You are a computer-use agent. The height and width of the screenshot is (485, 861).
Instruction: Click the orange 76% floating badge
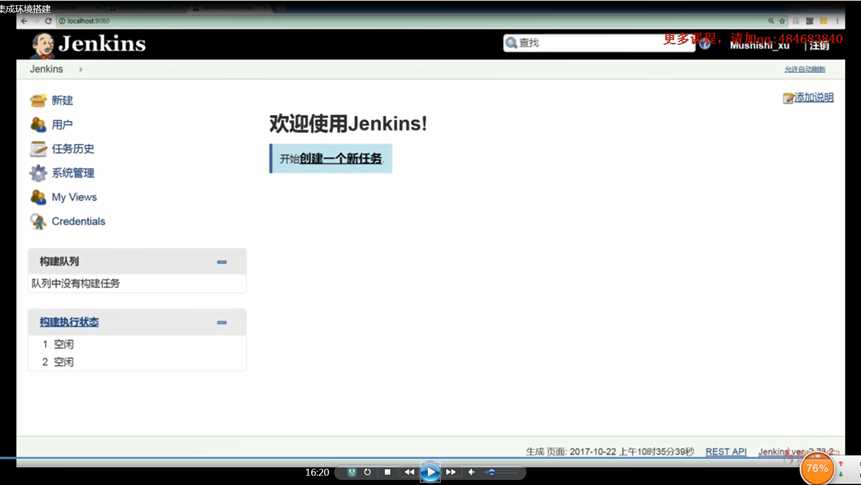click(817, 469)
